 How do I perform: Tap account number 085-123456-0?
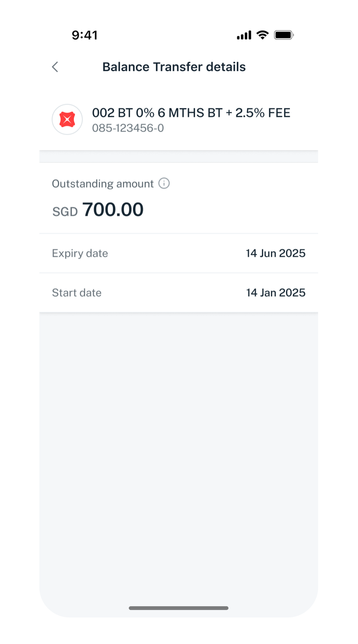click(128, 128)
